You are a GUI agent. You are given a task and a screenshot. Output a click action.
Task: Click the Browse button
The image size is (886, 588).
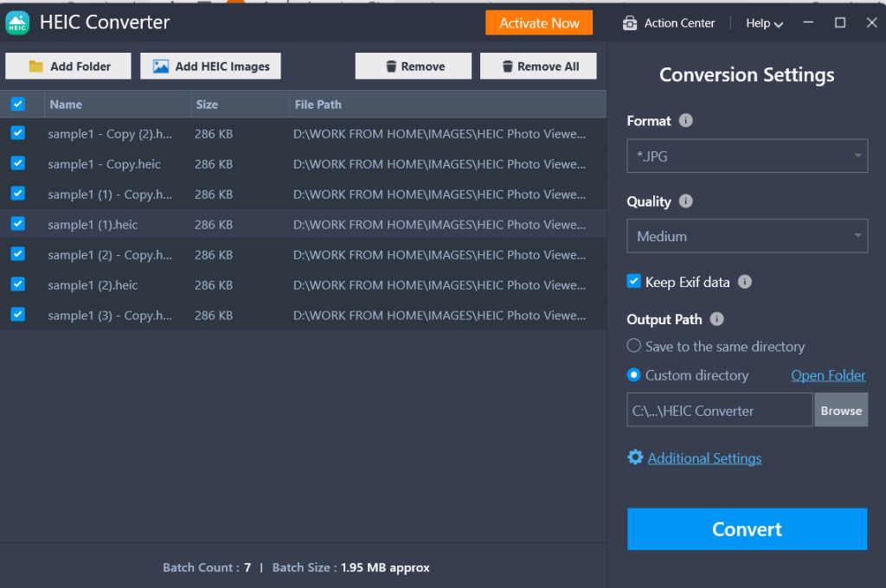[x=841, y=411]
